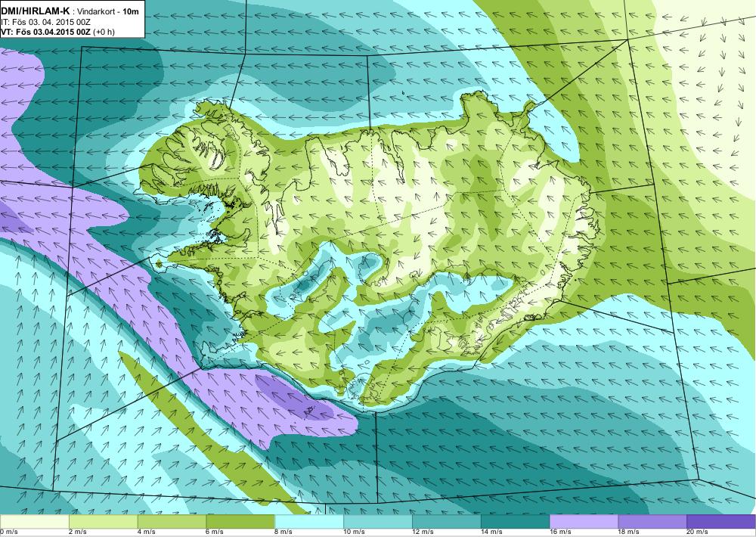756x537 pixels.
Task: Click the "IT: Fös 03. 04. 2015 00Z" line
Action: tap(46, 22)
